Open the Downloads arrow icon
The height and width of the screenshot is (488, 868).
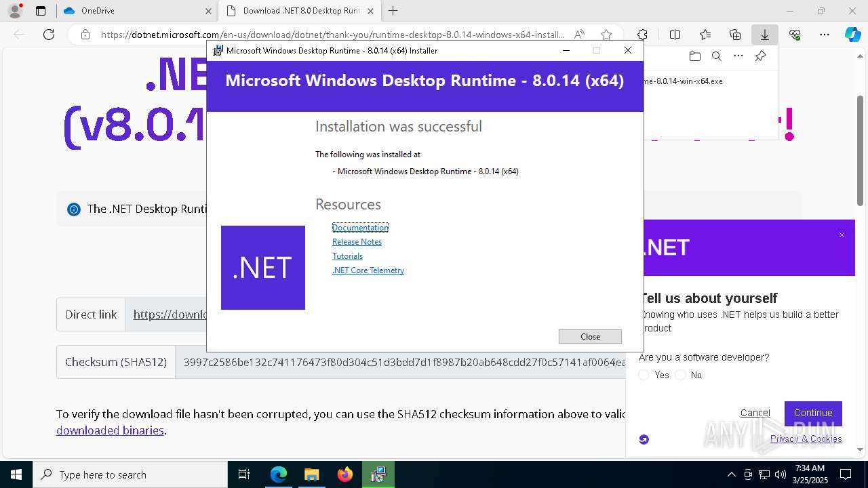(765, 35)
